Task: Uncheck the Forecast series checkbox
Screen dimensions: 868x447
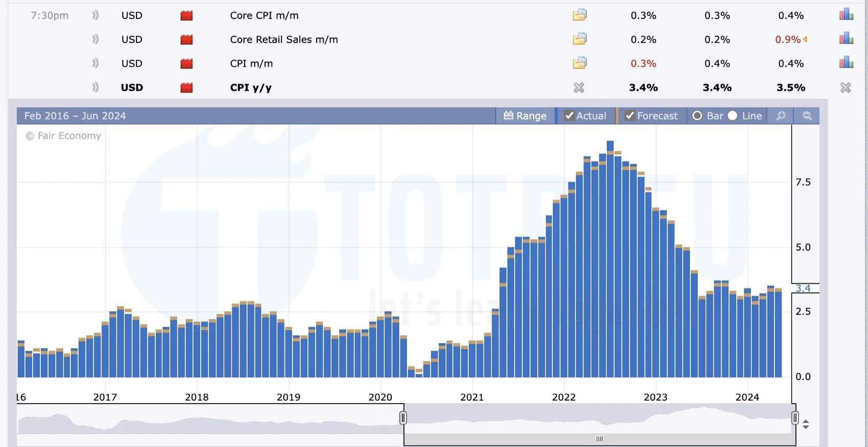Action: (630, 116)
